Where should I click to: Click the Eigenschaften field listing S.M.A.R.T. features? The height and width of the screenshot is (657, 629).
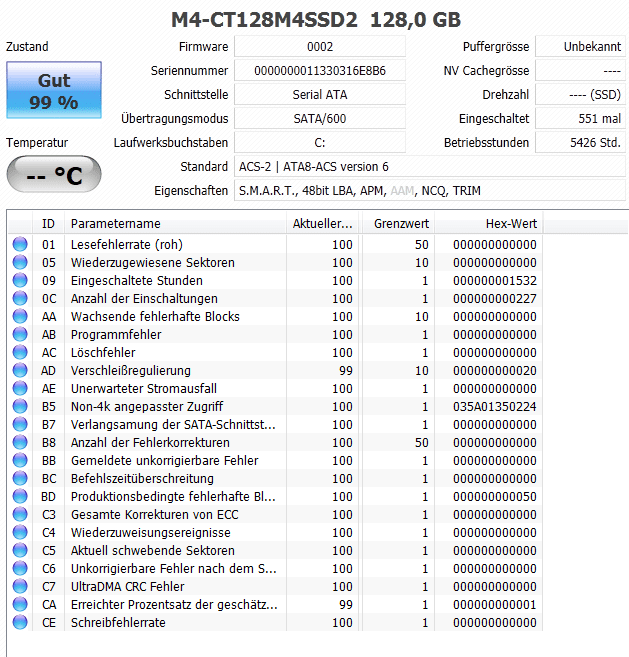(x=430, y=191)
